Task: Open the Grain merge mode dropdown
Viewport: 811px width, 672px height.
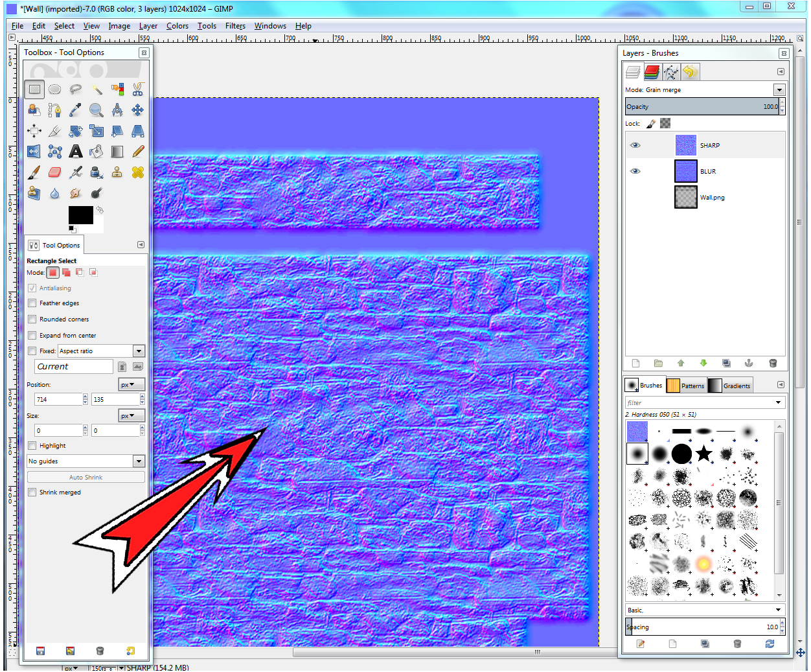Action: (x=779, y=89)
